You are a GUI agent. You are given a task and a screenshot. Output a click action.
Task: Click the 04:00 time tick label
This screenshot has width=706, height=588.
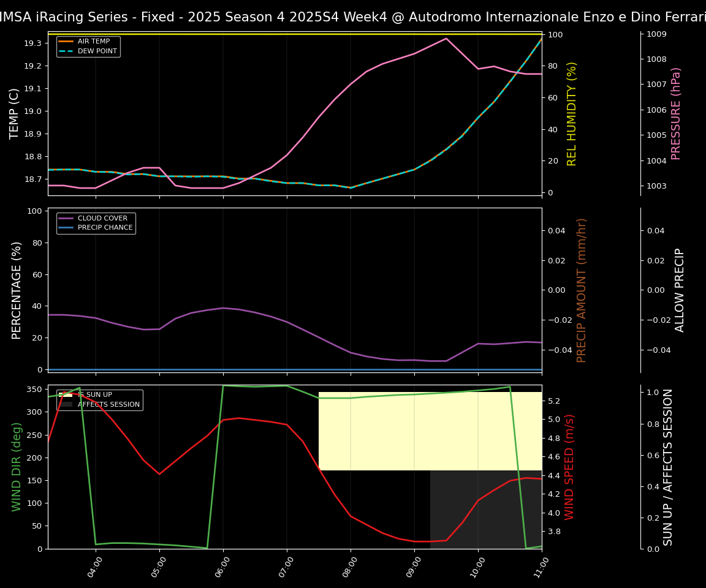(94, 567)
